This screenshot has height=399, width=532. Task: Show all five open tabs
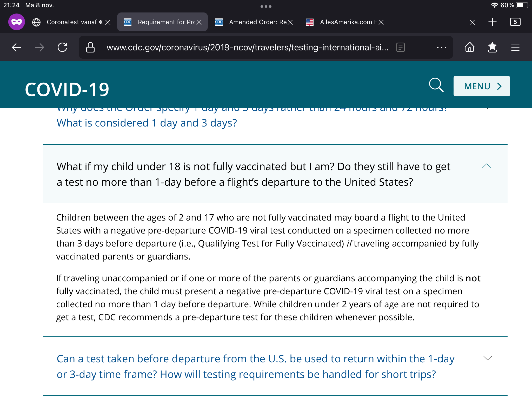coord(515,22)
